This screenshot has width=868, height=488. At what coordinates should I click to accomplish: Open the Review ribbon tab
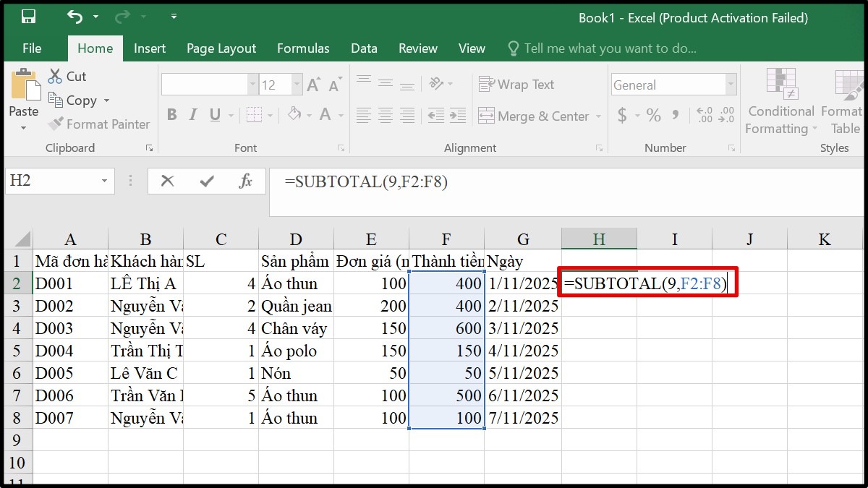pyautogui.click(x=417, y=48)
